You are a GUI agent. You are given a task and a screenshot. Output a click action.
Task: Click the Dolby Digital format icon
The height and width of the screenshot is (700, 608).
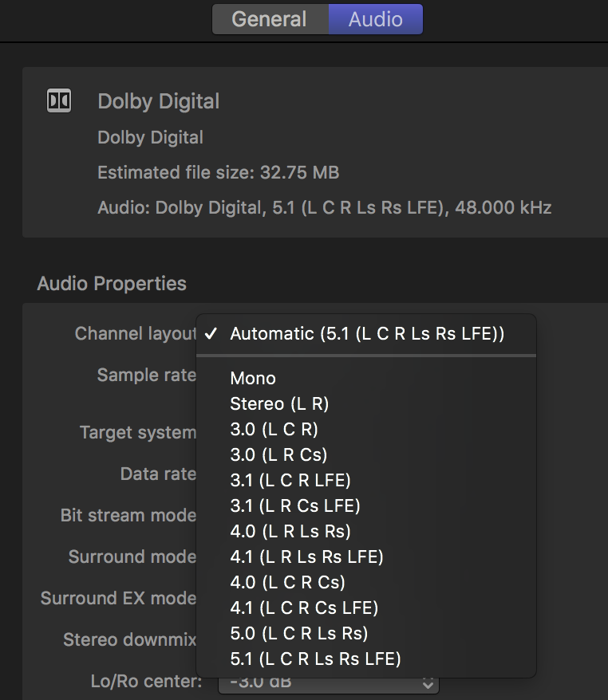click(59, 101)
